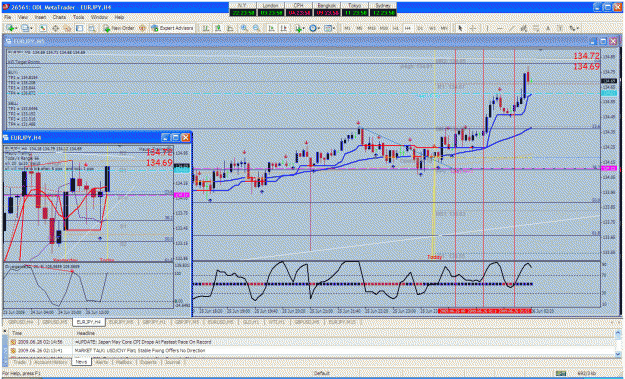625x379 pixels.
Task: Open the Tools menu
Action: pyautogui.click(x=79, y=18)
